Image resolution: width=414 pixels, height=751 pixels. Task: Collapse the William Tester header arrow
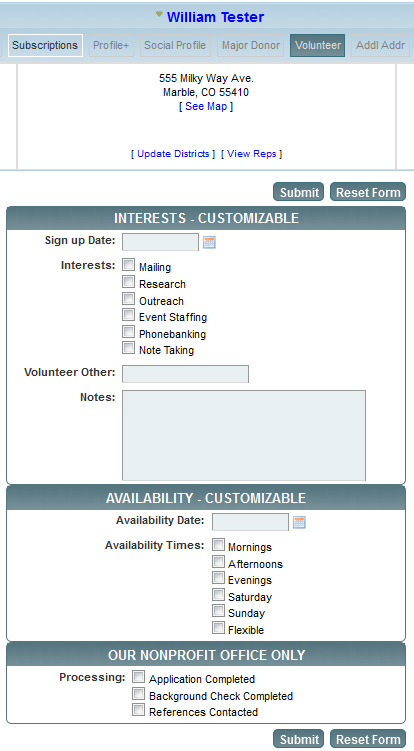159,15
